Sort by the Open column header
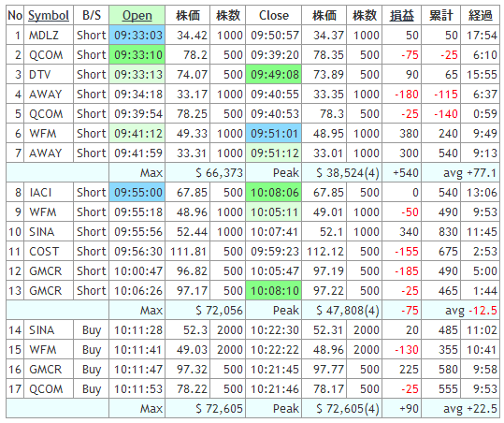 [x=137, y=15]
